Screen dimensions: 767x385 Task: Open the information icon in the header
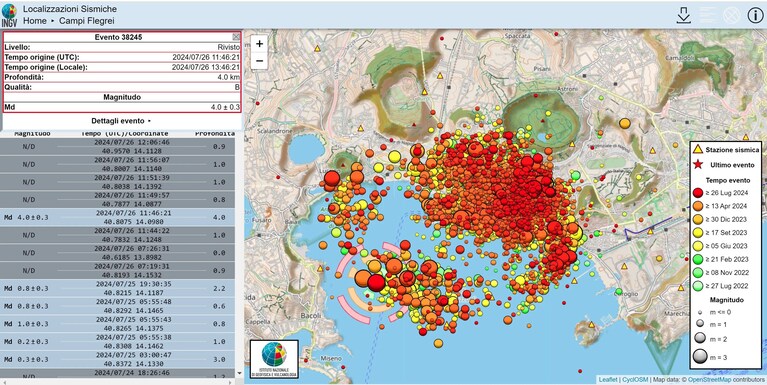pyautogui.click(x=755, y=16)
